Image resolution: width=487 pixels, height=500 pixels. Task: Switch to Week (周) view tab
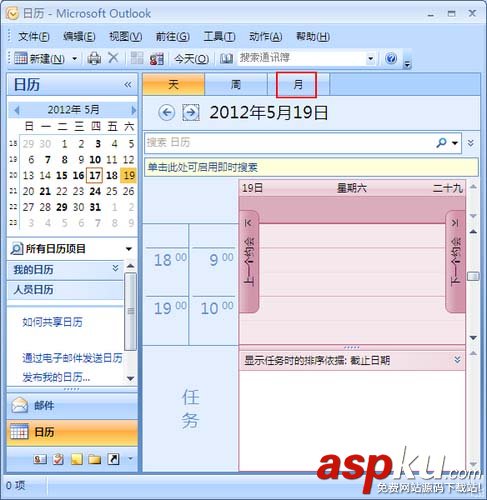pyautogui.click(x=236, y=85)
